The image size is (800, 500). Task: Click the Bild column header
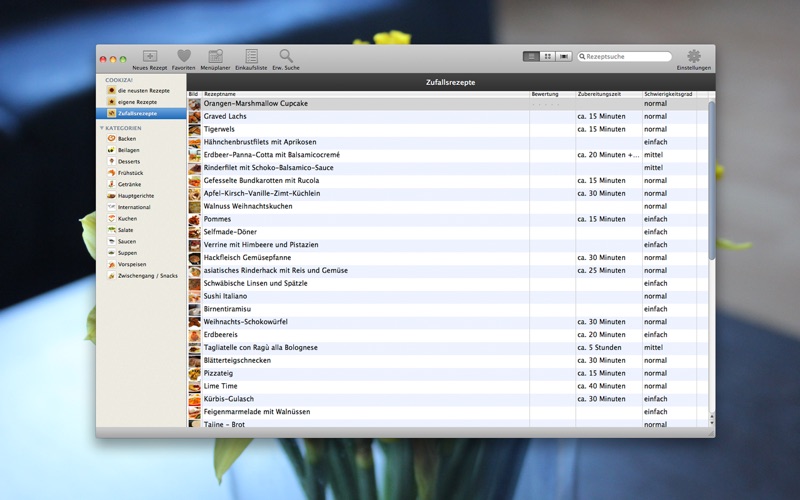click(194, 94)
